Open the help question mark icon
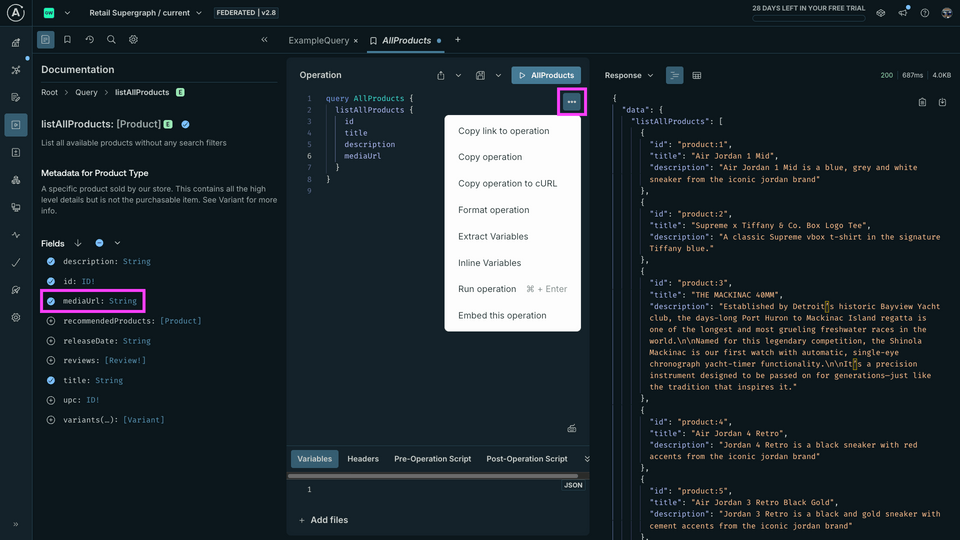 [x=925, y=13]
